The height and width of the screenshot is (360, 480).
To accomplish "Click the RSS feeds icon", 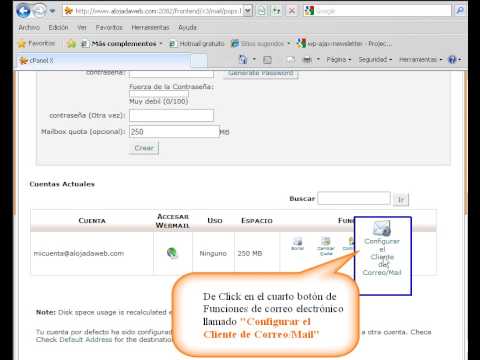I will 267,60.
